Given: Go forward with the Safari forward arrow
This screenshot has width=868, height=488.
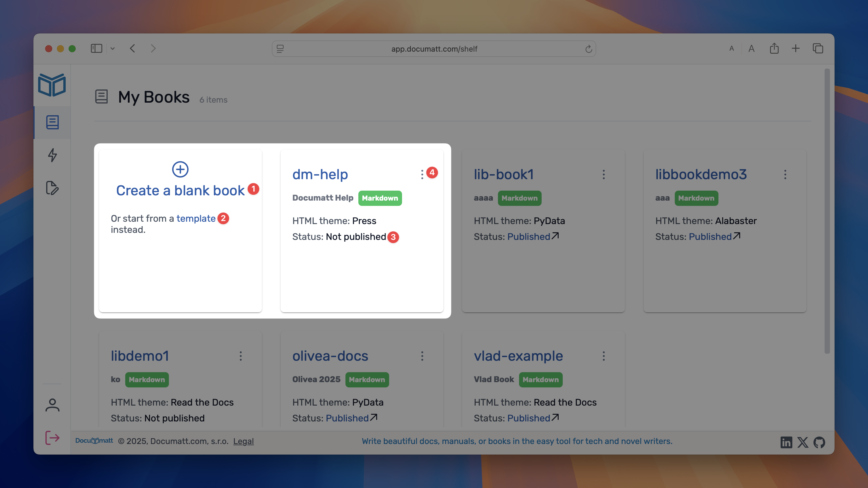Looking at the screenshot, I should tap(153, 48).
